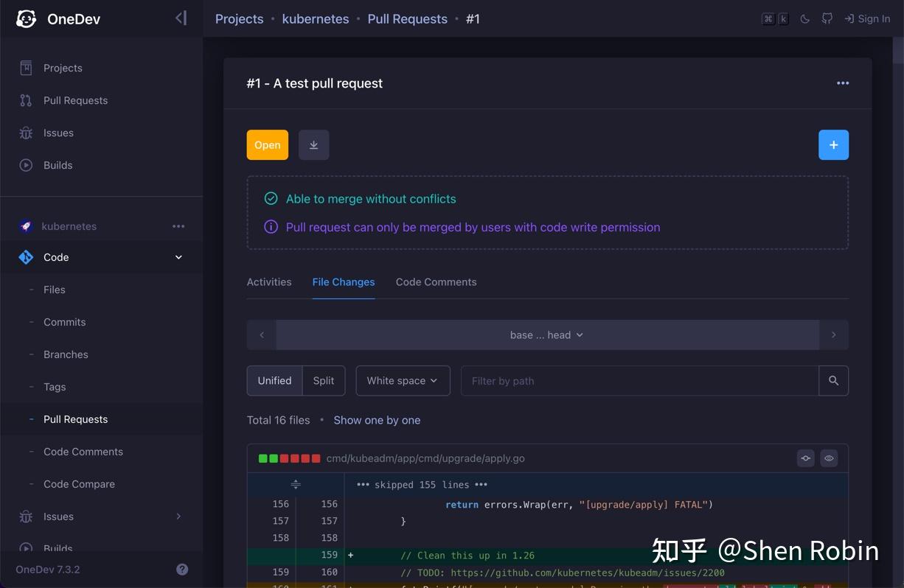Open Pull Requests from the left sidebar
The width and height of the screenshot is (904, 588).
[75, 100]
